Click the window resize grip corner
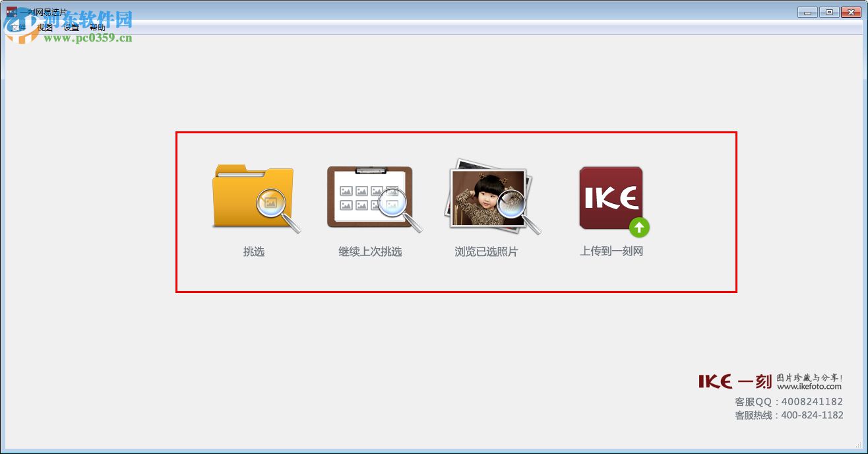 pyautogui.click(x=859, y=445)
